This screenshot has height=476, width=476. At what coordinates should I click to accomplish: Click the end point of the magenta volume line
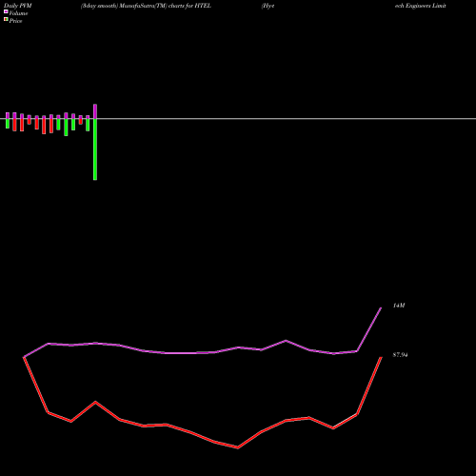[381, 307]
